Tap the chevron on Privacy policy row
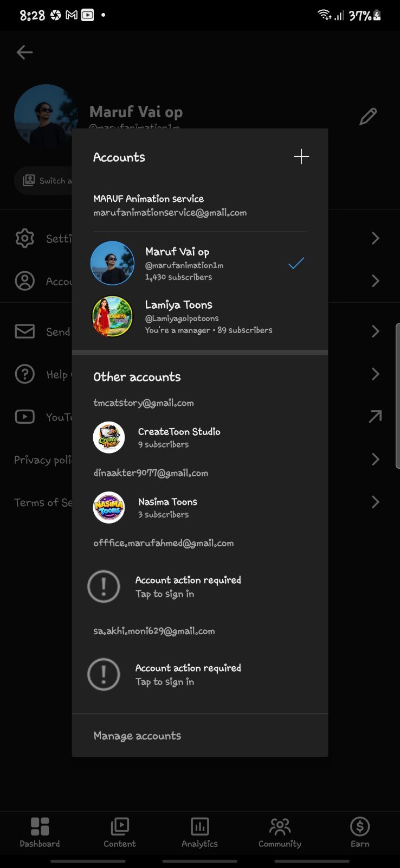 [x=376, y=459]
